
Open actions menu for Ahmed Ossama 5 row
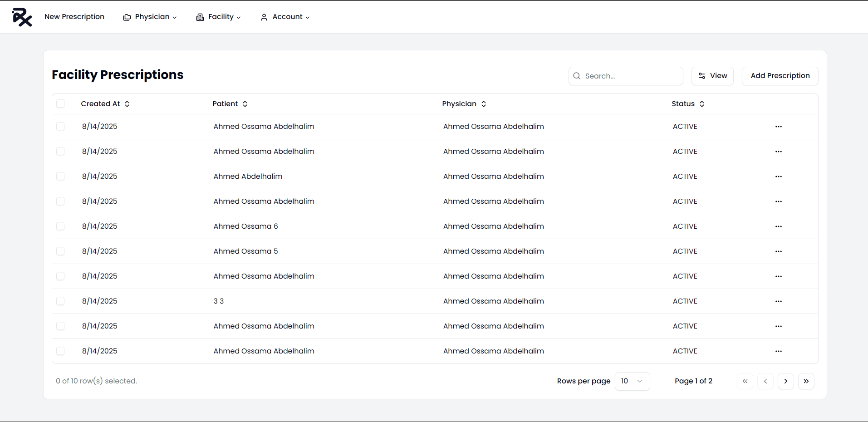(778, 251)
